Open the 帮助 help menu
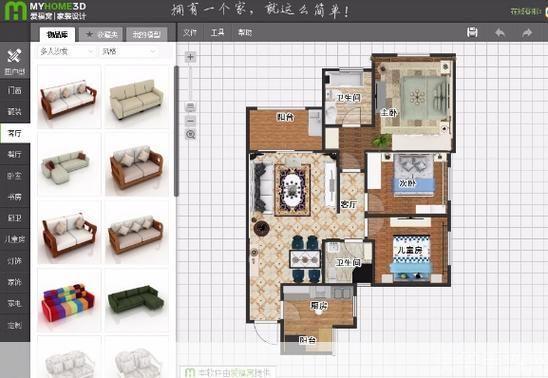The image size is (548, 378). coord(245,32)
